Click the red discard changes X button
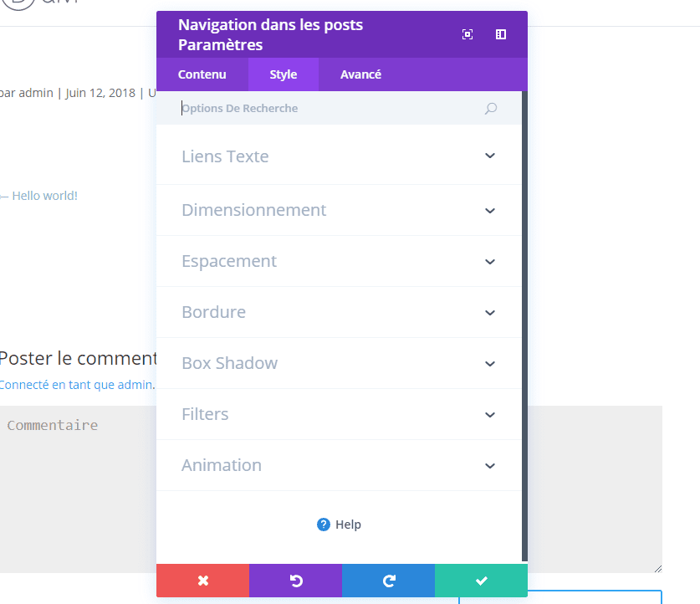The height and width of the screenshot is (604, 700). 202,581
